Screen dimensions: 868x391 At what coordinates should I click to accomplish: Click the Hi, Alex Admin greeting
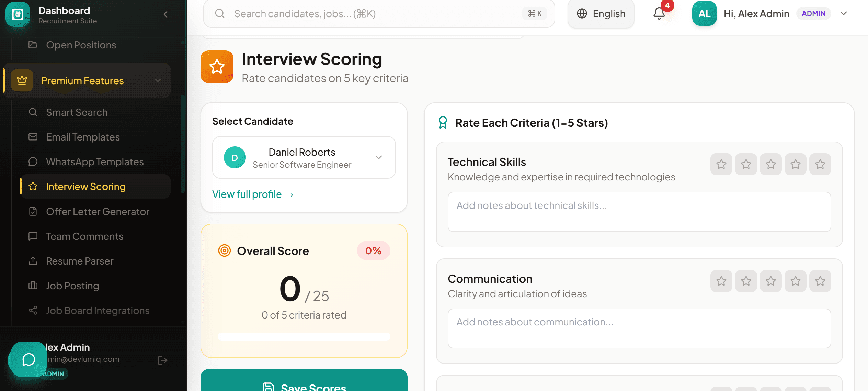[x=756, y=14]
